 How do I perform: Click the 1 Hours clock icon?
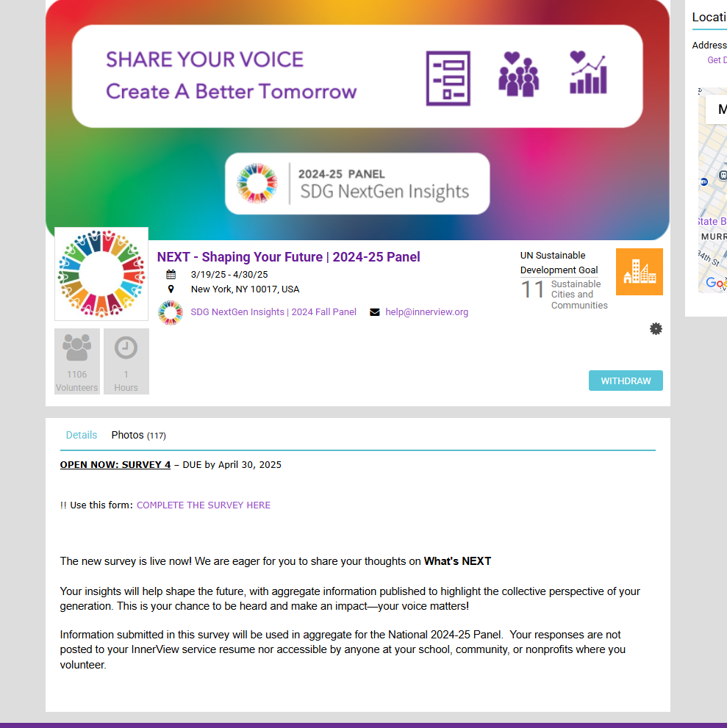tap(126, 347)
